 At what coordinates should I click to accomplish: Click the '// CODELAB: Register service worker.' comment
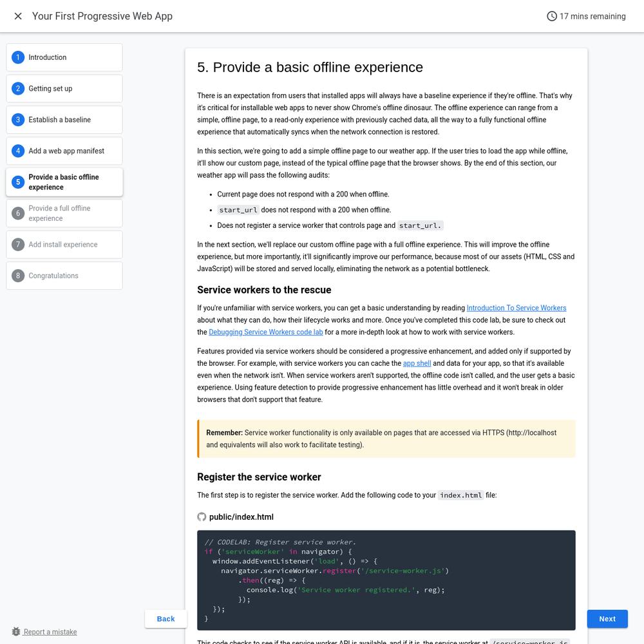[280, 542]
